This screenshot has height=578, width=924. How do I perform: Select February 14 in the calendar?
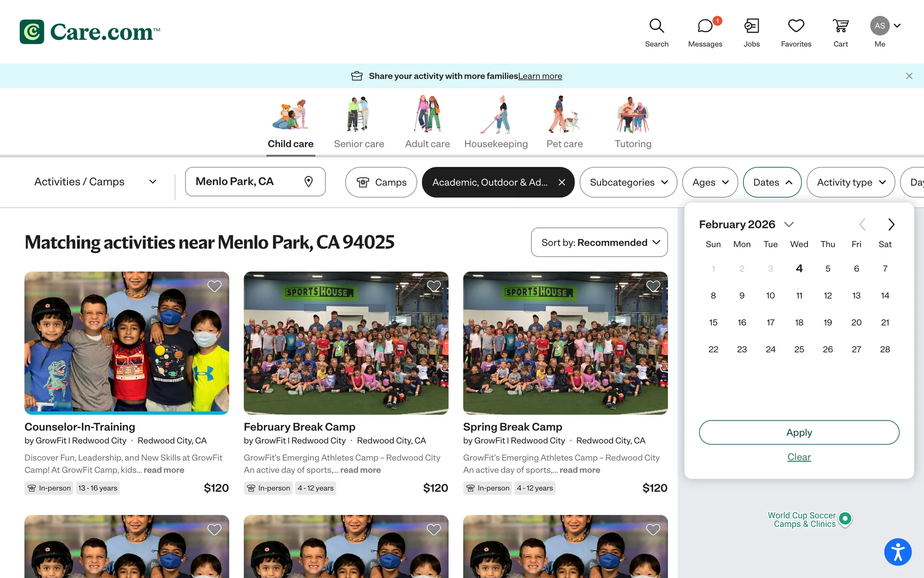885,296
